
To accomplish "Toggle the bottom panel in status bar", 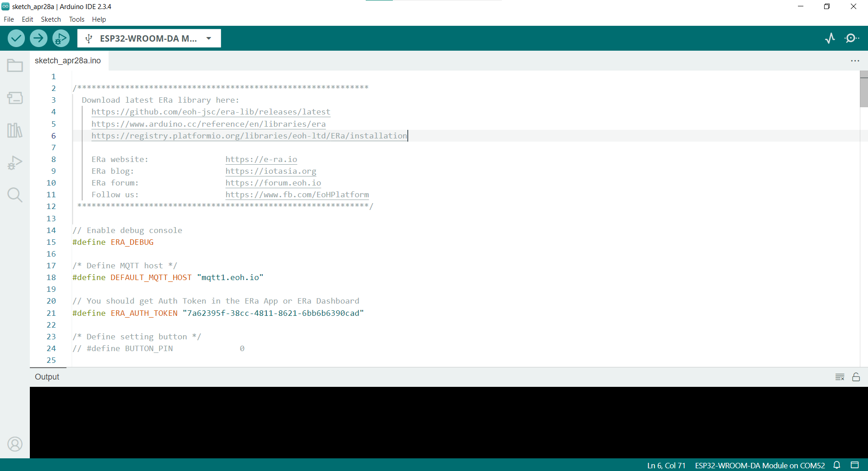I will pos(854,465).
